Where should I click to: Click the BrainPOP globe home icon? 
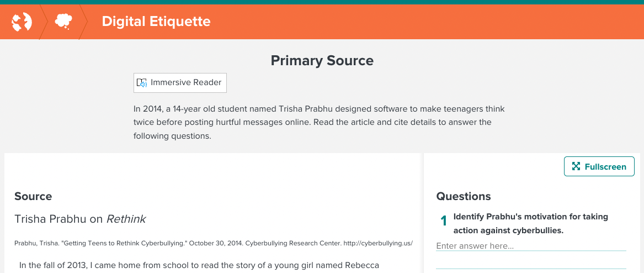[x=22, y=22]
